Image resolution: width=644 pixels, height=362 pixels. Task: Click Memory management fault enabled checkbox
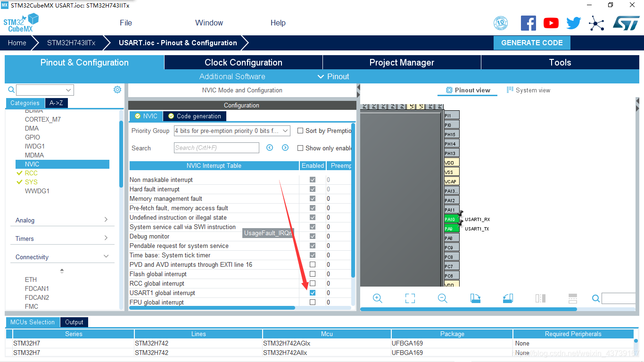pos(313,198)
